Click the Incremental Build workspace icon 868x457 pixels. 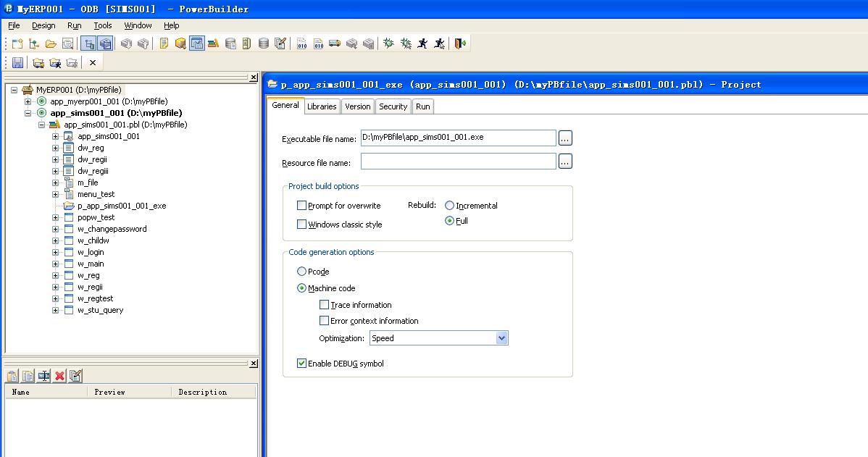tap(301, 43)
